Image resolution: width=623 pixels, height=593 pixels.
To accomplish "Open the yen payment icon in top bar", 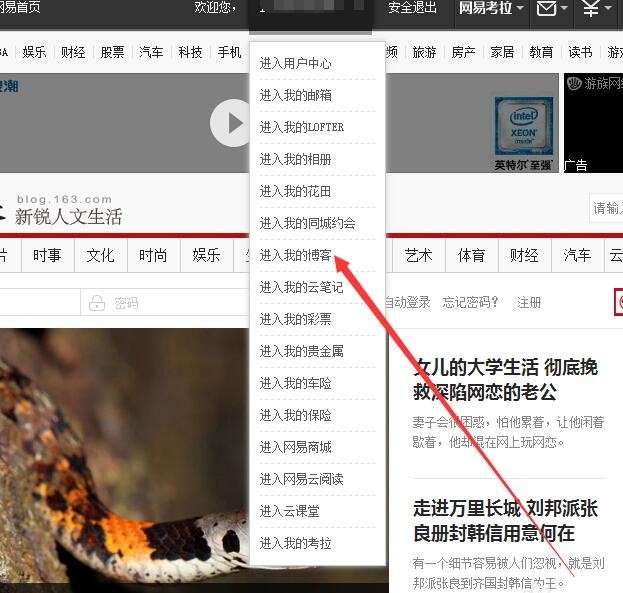I will (591, 8).
